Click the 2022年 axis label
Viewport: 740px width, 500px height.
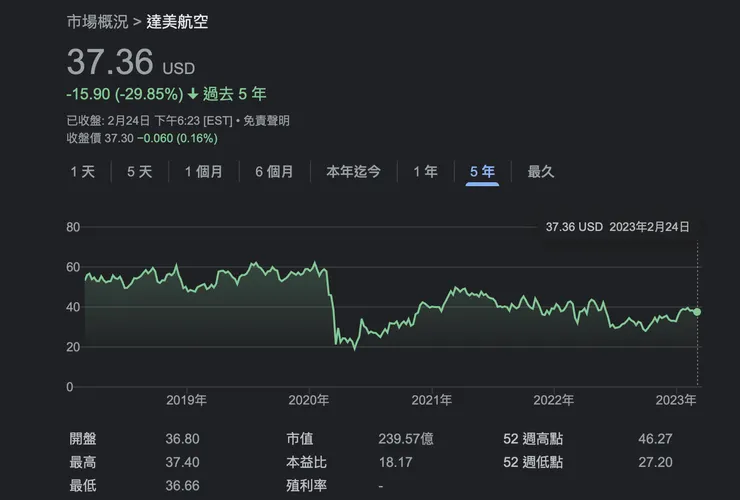tap(554, 400)
